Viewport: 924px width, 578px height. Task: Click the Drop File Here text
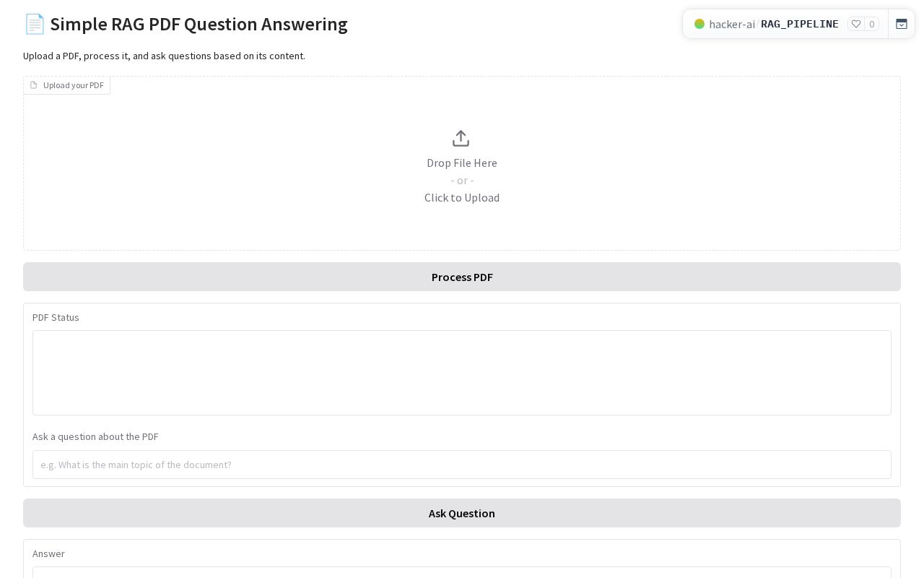tap(462, 163)
